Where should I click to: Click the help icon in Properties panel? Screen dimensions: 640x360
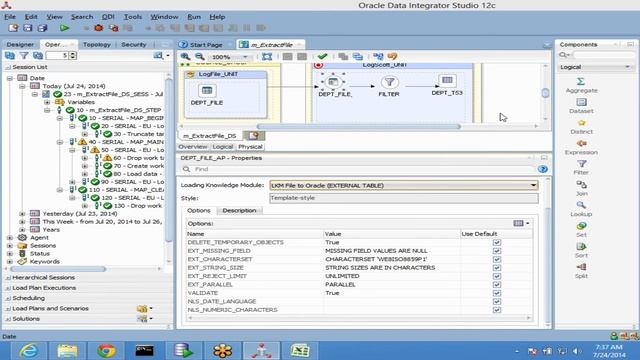(x=542, y=169)
